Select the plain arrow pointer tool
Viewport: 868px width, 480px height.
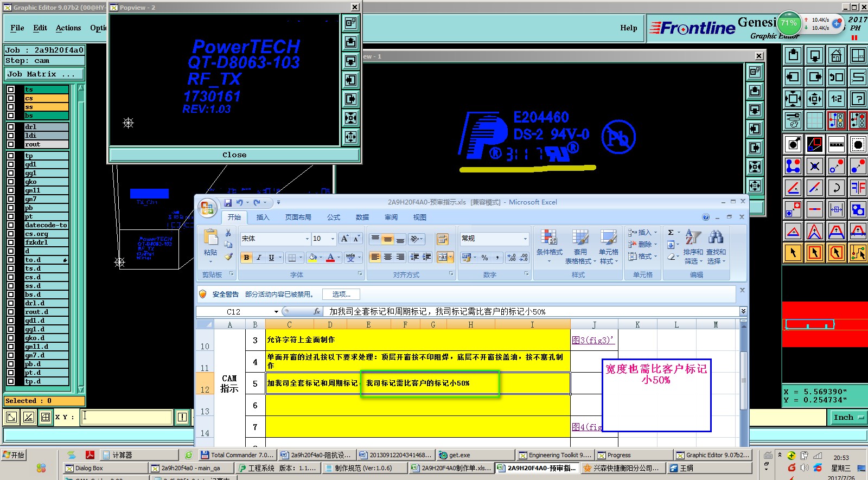(x=793, y=253)
